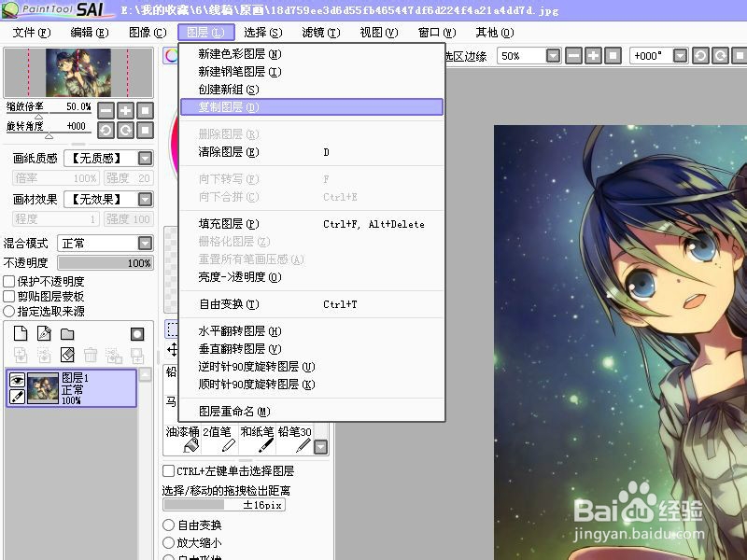Image resolution: width=747 pixels, height=560 pixels.
Task: Choose 垂直翻转图层 menu entry
Action: click(312, 348)
